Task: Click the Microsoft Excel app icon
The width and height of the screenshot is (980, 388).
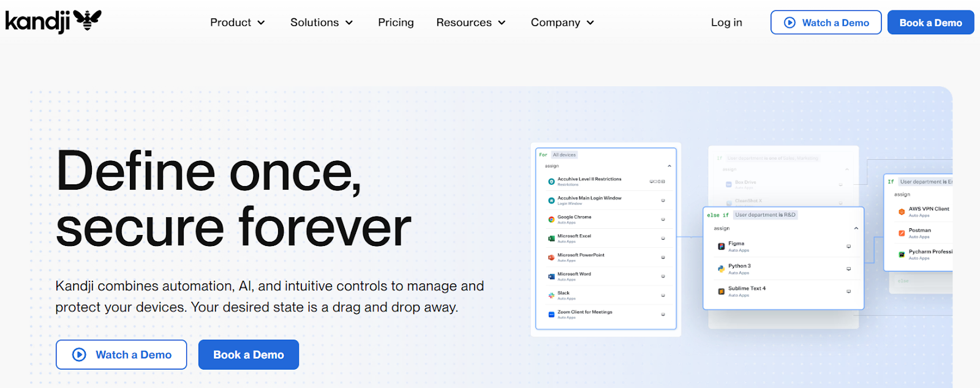Action: (551, 238)
